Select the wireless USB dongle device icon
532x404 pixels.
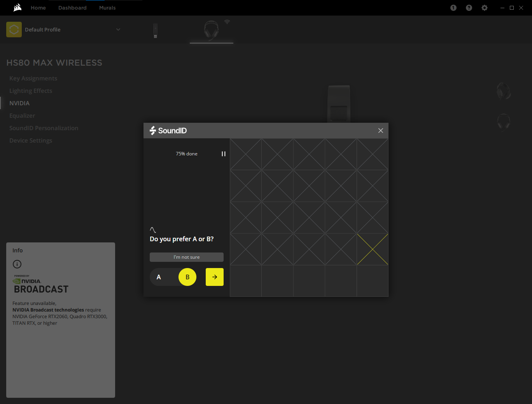(x=155, y=31)
